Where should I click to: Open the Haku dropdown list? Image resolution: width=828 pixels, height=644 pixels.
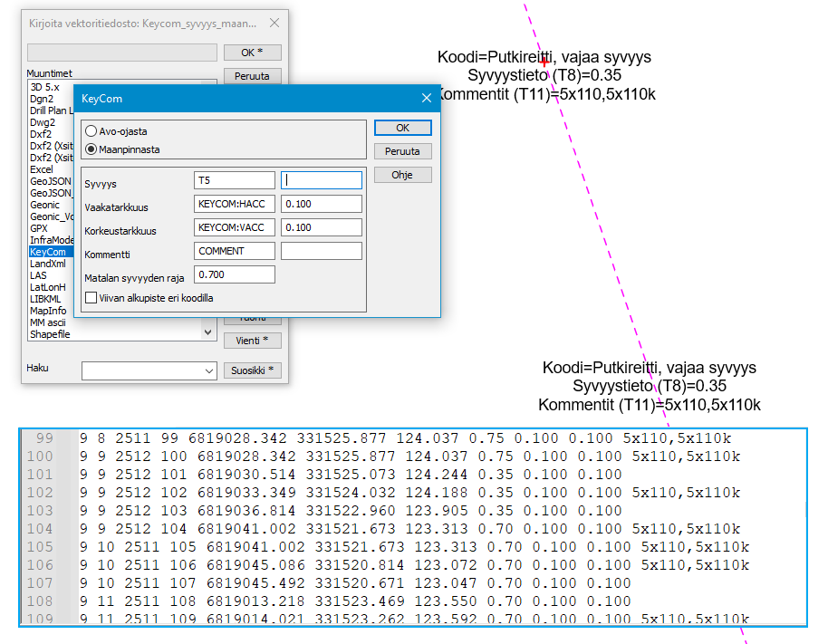[x=207, y=370]
